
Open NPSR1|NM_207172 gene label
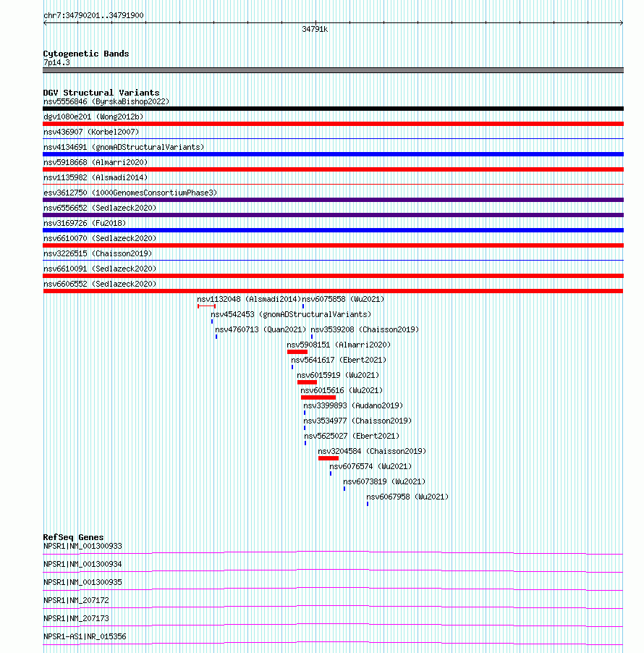pyautogui.click(x=76, y=601)
